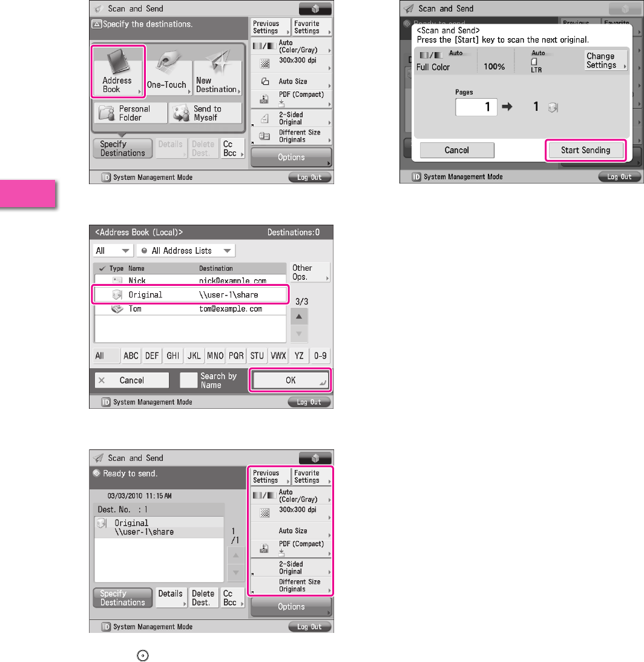644x662 pixels.
Task: Filter addresses by PQR
Action: click(236, 356)
